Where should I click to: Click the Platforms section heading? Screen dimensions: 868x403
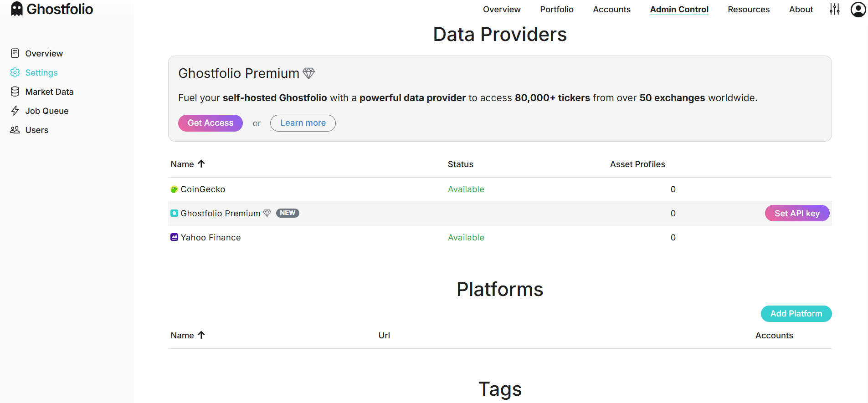pos(500,290)
